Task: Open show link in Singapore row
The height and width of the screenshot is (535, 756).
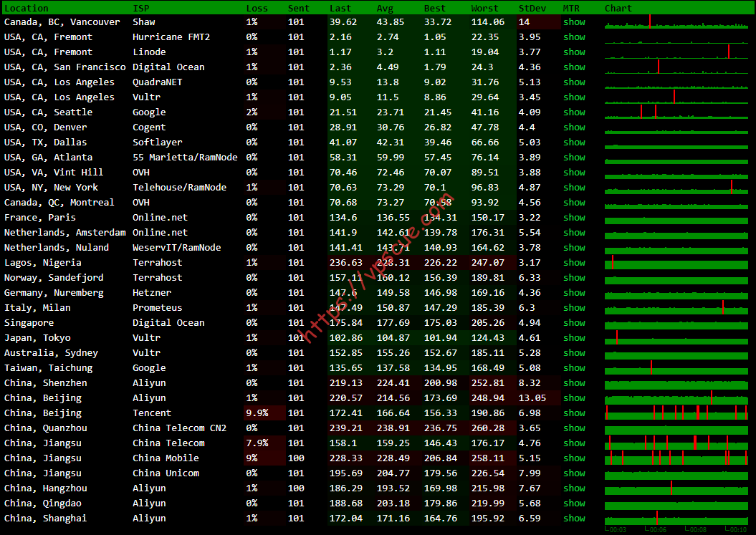Action: (x=574, y=323)
